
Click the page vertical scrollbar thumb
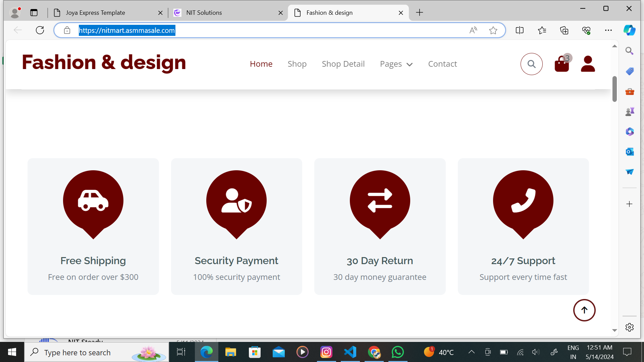click(614, 89)
